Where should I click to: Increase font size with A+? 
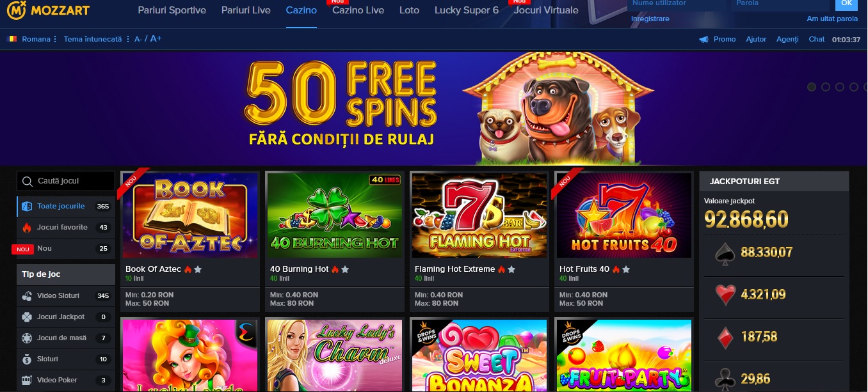pos(156,38)
